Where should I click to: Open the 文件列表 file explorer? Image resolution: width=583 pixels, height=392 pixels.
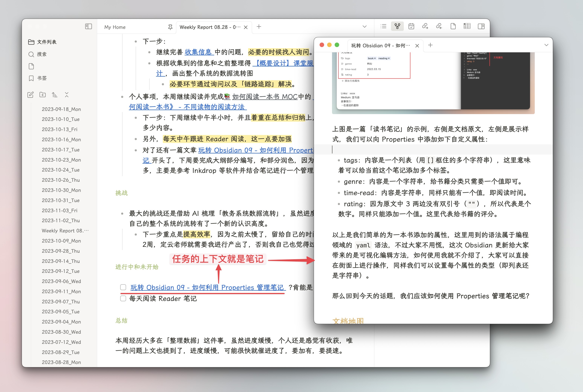[x=42, y=42]
